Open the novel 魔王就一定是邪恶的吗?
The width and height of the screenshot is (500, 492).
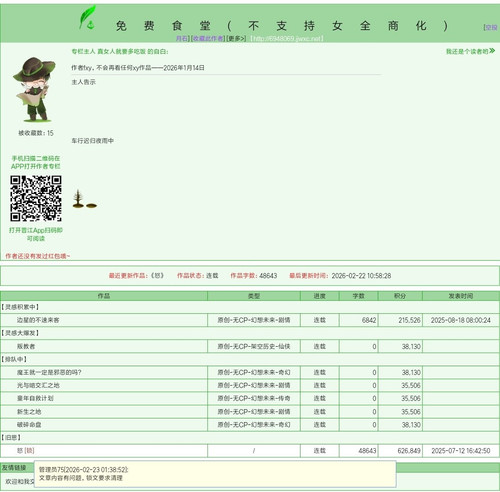pyautogui.click(x=49, y=372)
